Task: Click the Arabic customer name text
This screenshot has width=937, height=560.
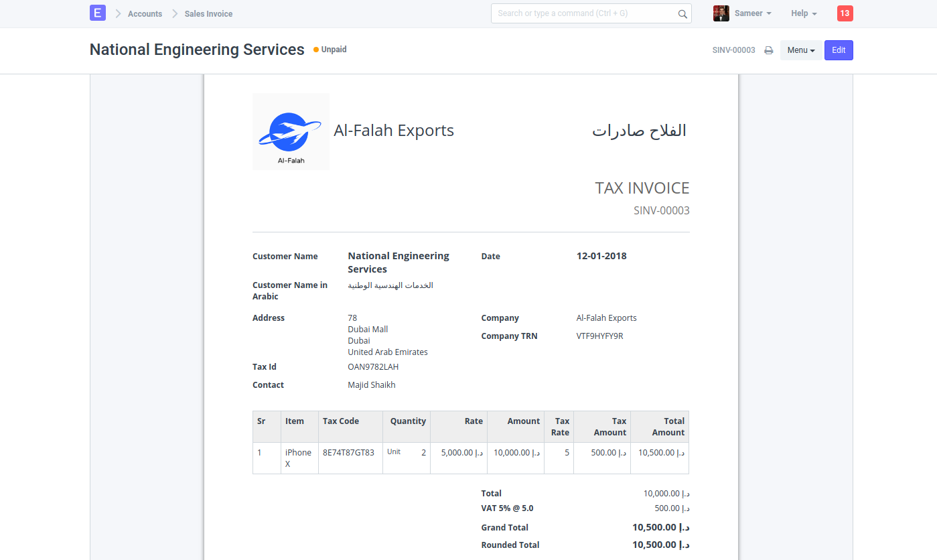Action: click(390, 285)
